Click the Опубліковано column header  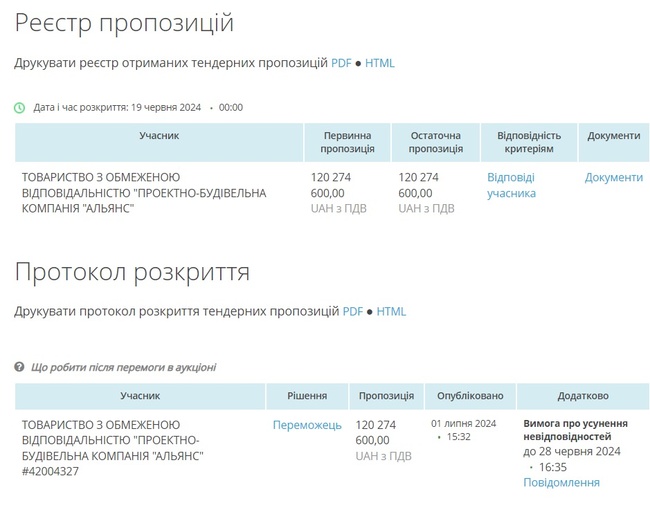tap(470, 396)
